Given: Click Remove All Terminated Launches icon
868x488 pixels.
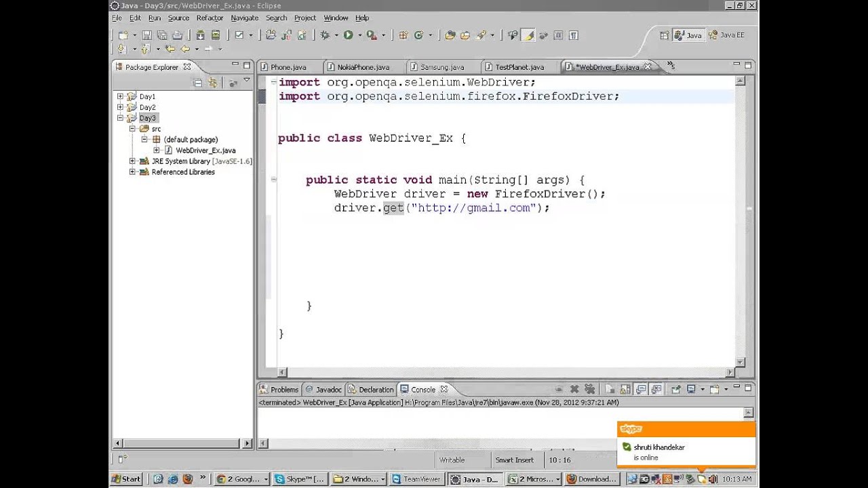Looking at the screenshot, I should tap(589, 389).
